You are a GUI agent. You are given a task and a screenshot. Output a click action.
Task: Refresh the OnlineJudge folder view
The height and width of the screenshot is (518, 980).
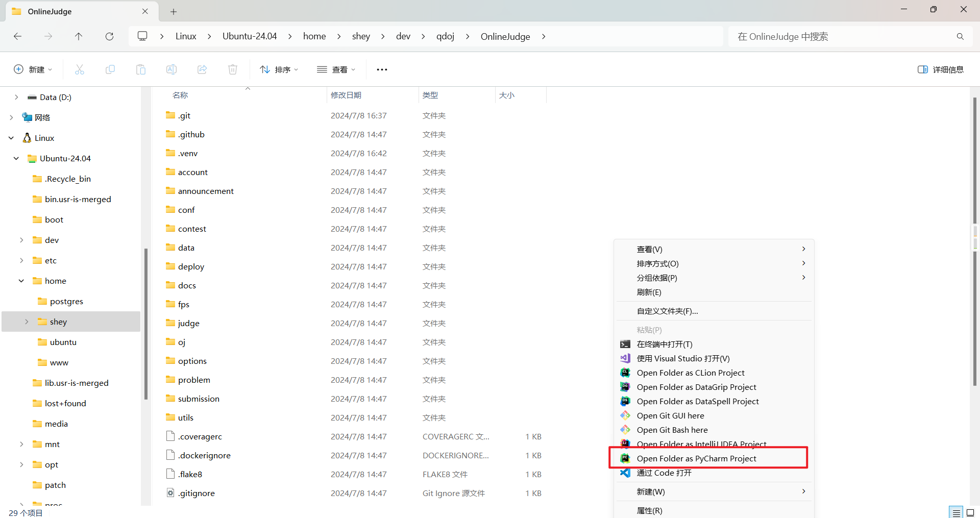point(109,36)
